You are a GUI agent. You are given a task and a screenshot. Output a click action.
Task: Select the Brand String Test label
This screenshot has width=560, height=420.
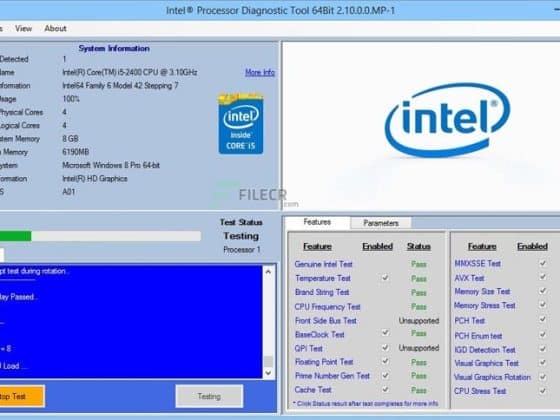click(x=322, y=292)
